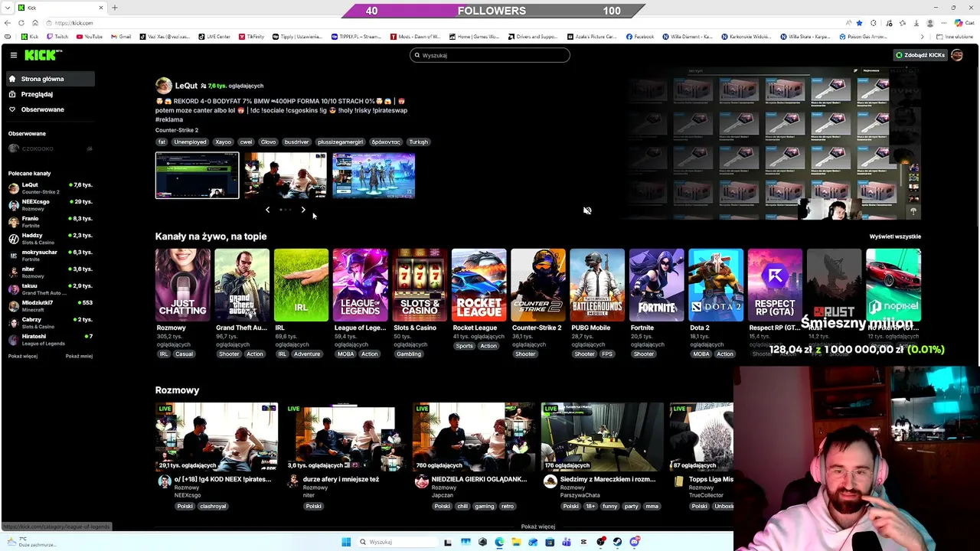This screenshot has width=980, height=551.
Task: Open the Rocket League category card
Action: (x=479, y=285)
